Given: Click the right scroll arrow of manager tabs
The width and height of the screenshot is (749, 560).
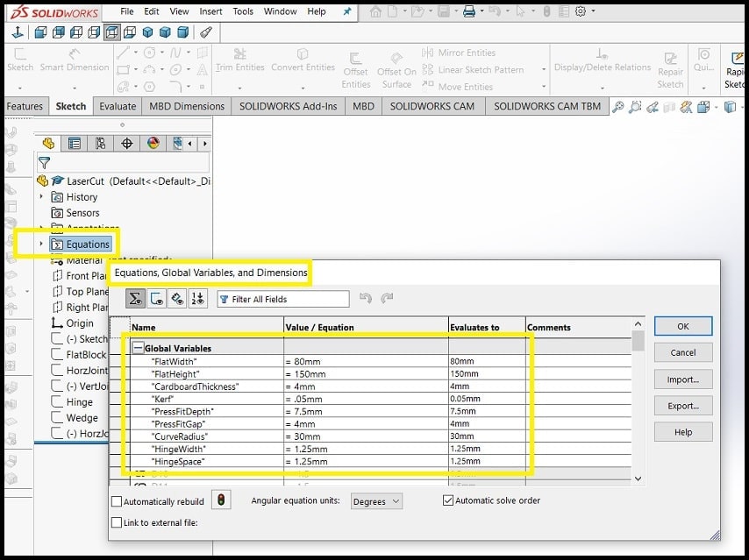Looking at the screenshot, I should (x=205, y=143).
